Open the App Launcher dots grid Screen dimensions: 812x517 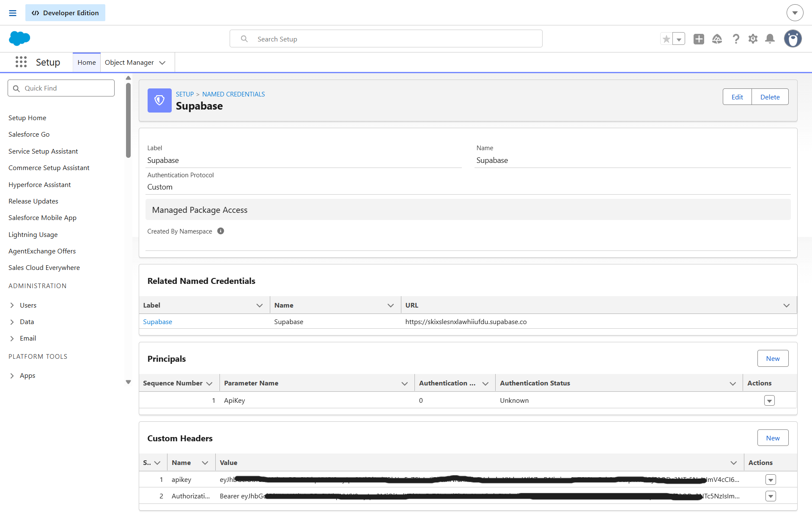tap(21, 62)
